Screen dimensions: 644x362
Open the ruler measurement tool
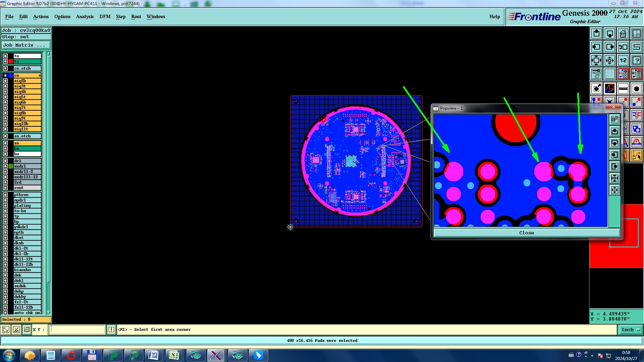pyautogui.click(x=623, y=88)
